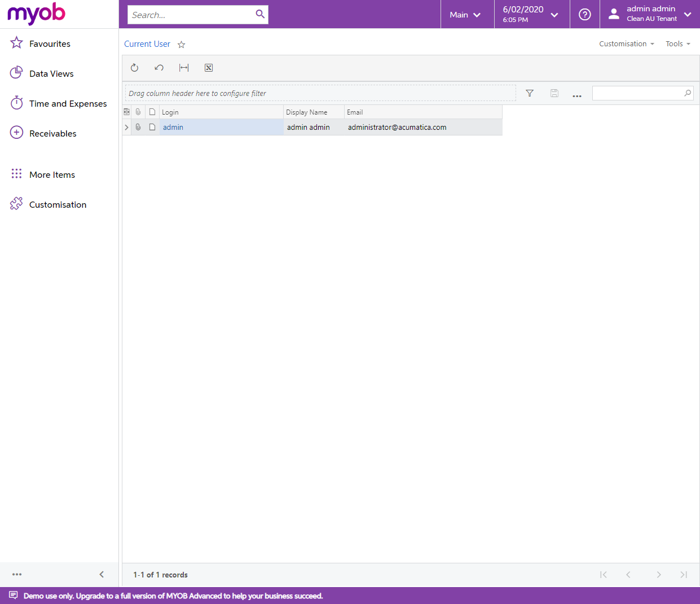Open the Tools dropdown
700x604 pixels.
[x=677, y=43]
